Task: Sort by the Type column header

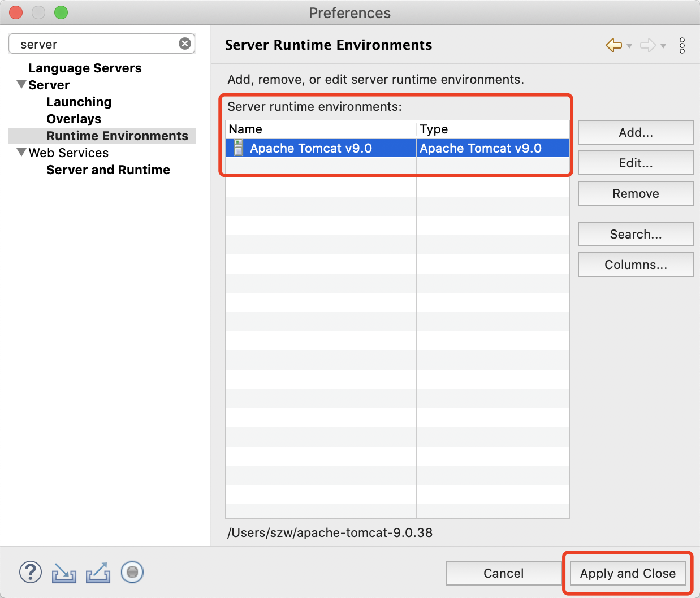Action: click(493, 129)
